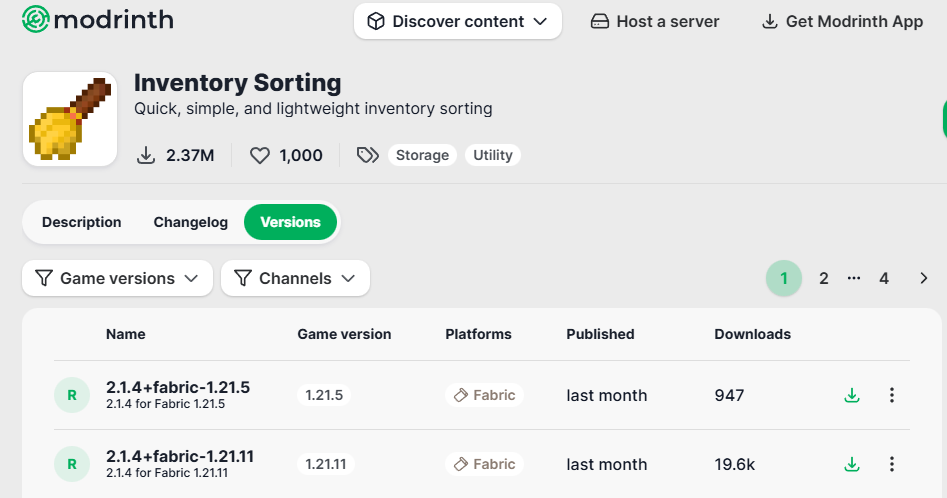
Task: Expand the Discover content dropdown
Action: (x=458, y=21)
